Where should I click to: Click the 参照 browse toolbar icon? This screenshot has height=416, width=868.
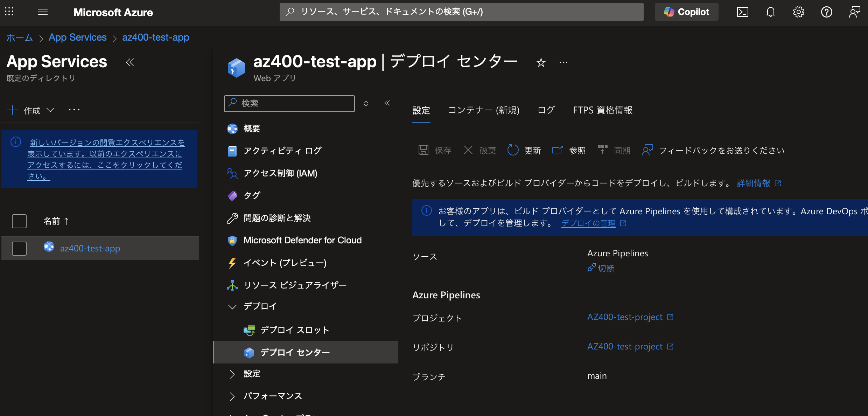point(557,150)
